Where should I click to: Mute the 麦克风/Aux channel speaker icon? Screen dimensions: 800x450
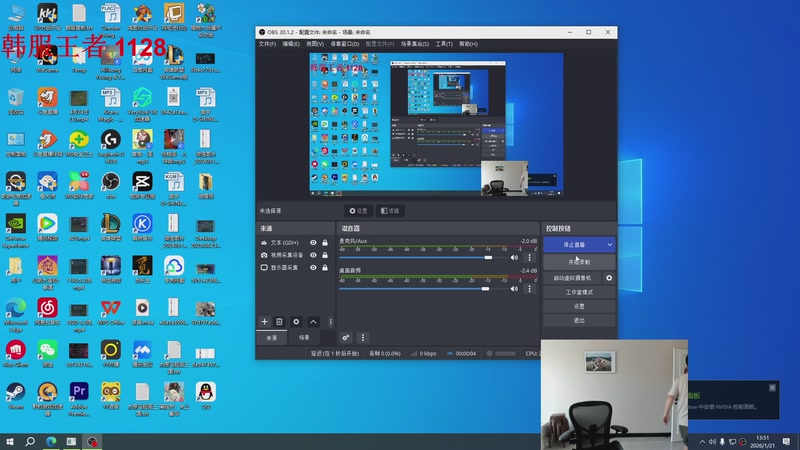514,258
